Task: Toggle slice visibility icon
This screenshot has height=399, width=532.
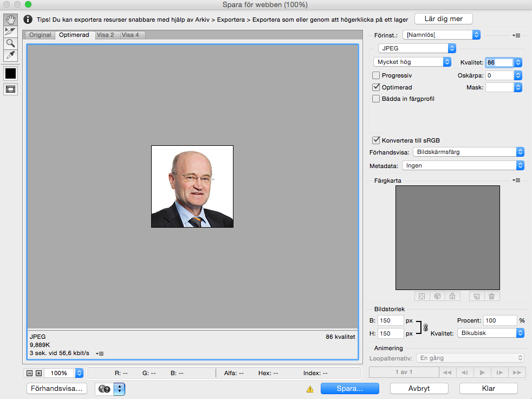Action: pyautogui.click(x=10, y=89)
